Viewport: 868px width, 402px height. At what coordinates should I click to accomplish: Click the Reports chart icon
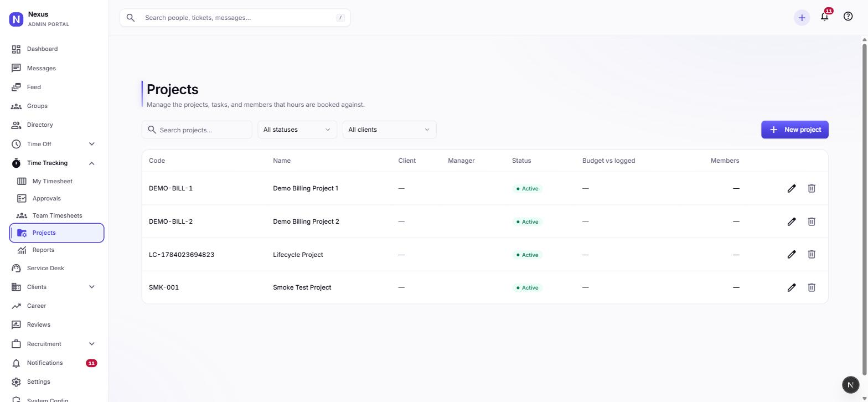click(x=22, y=250)
